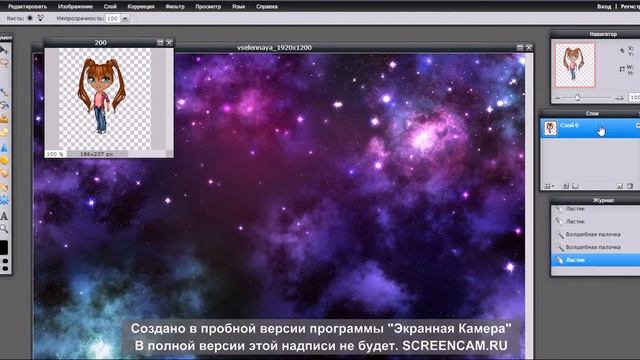Open the Изображение menu

coord(75,7)
